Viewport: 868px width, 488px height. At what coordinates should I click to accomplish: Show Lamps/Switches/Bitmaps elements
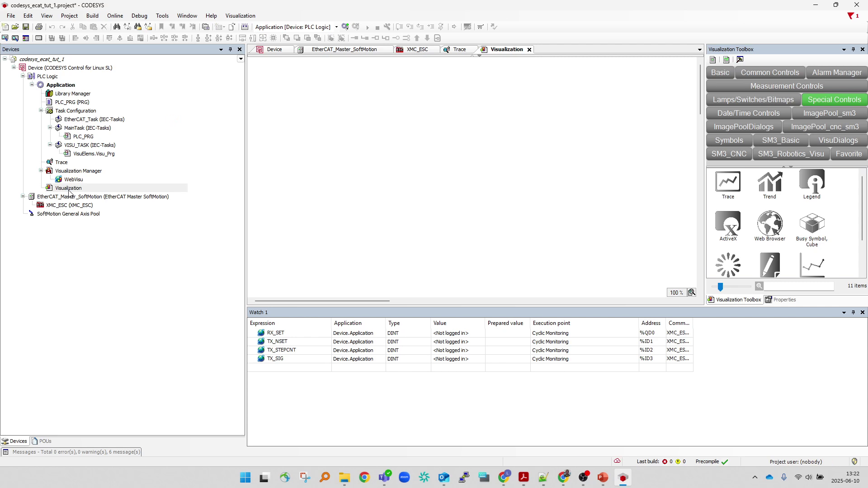[x=753, y=99]
